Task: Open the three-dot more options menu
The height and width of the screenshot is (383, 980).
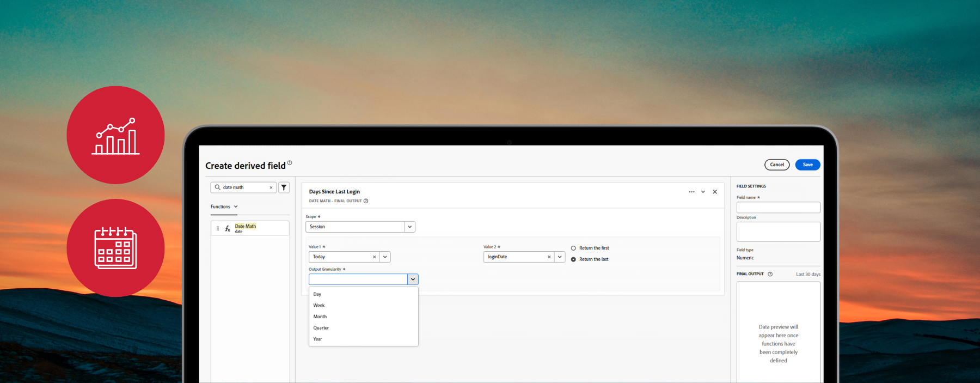Action: [x=691, y=192]
